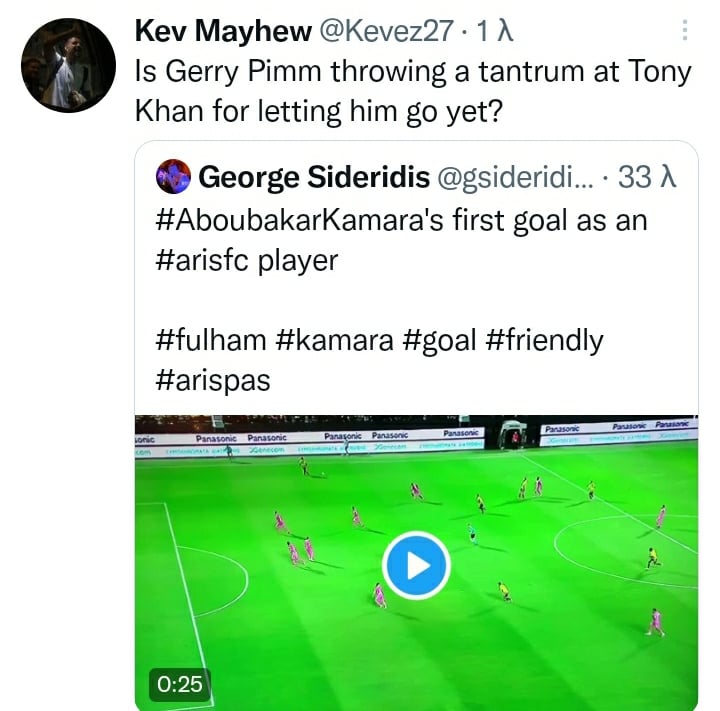Open the #arispas hashtag
This screenshot has height=711, width=720.
click(213, 380)
